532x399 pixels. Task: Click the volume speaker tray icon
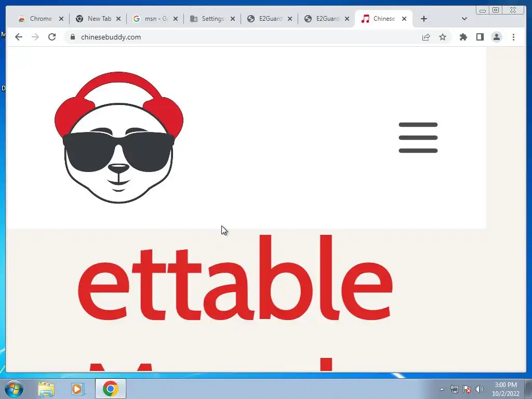coord(479,389)
